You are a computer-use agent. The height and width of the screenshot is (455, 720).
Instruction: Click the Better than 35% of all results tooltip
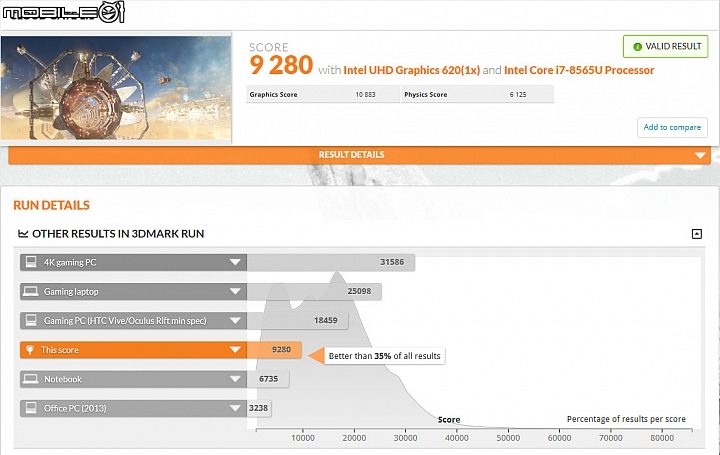[x=384, y=356]
